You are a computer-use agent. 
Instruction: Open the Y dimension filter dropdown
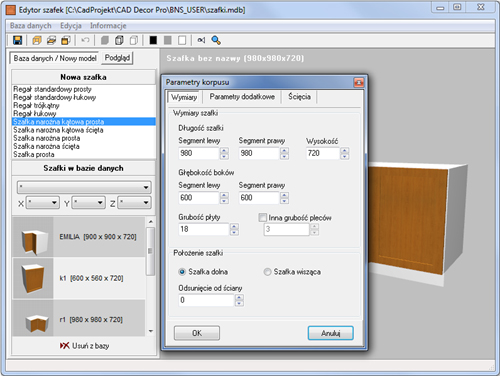click(89, 203)
